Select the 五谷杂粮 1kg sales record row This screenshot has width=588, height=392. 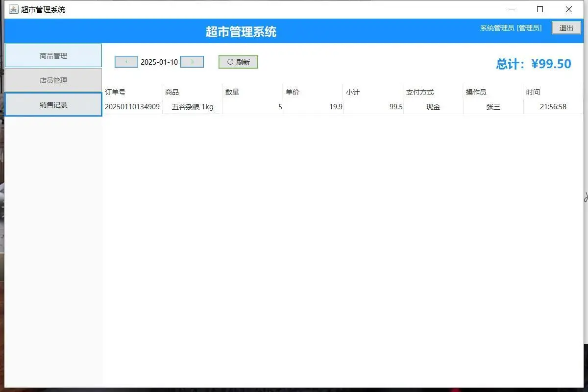click(294, 107)
